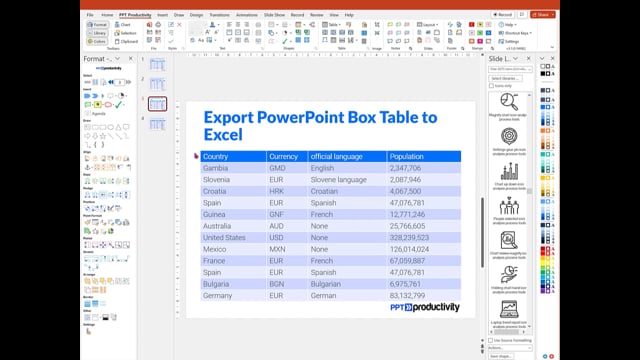Enable Use Source Formatting checkbox
The image size is (640, 360).
point(491,340)
